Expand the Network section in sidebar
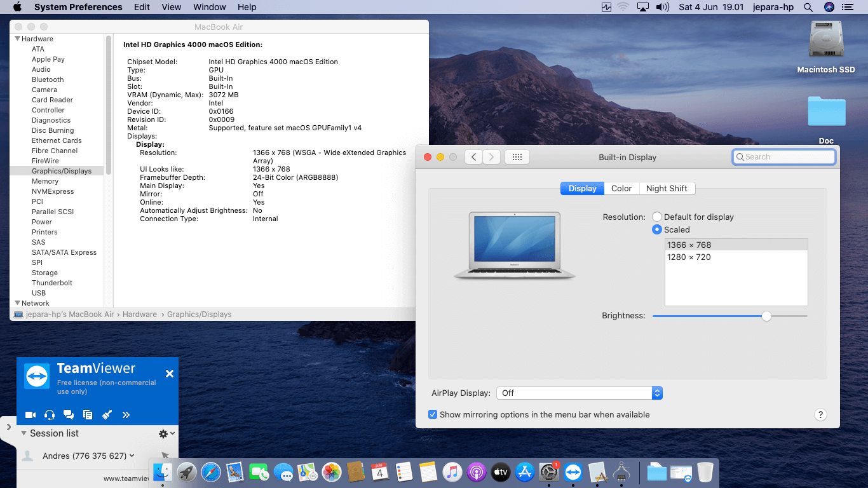868x488 pixels. [x=17, y=303]
